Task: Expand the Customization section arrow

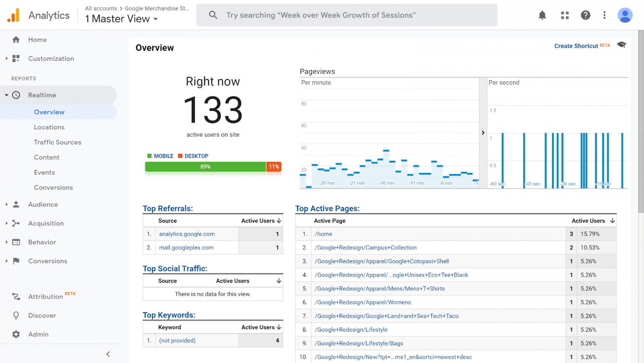Action: coord(6,58)
